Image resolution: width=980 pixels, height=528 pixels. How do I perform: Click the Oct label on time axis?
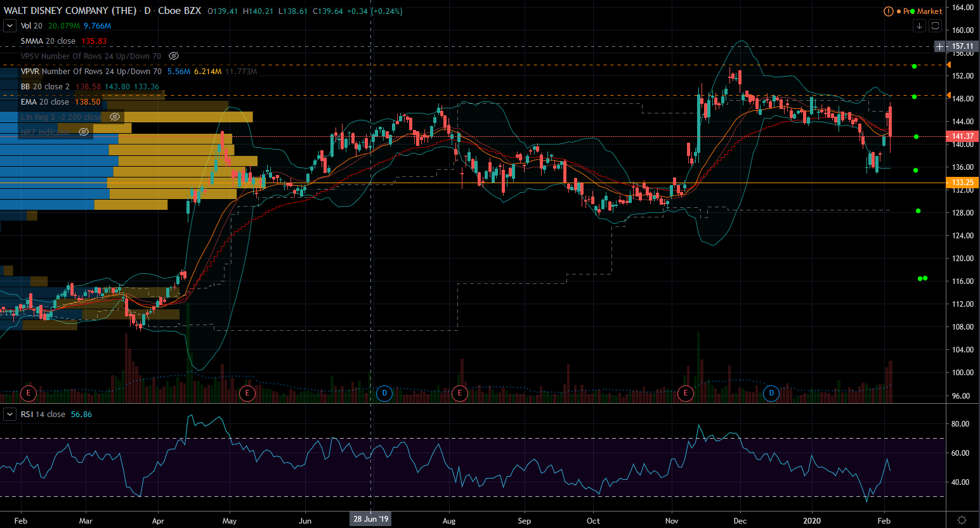pos(593,521)
